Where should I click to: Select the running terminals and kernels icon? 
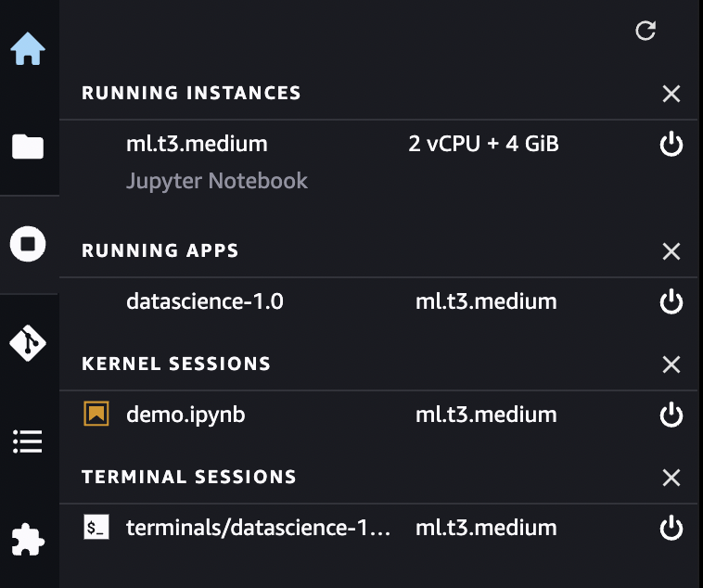pyautogui.click(x=28, y=245)
